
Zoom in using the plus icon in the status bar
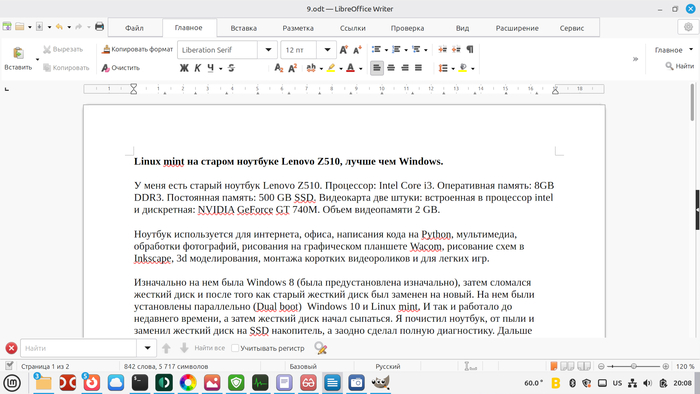(666, 366)
